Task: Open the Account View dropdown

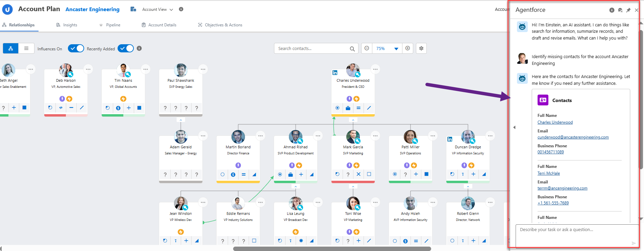Action: pyautogui.click(x=157, y=9)
